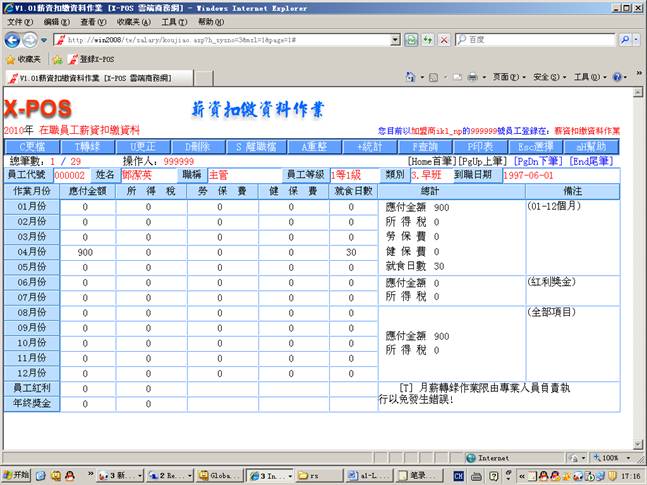Click the browser Back arrow button

tap(12, 39)
